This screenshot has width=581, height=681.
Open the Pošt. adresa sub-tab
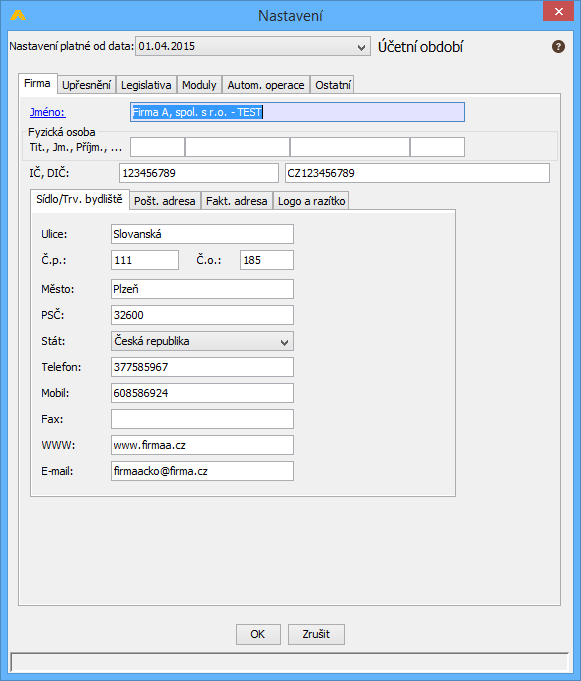coord(165,201)
